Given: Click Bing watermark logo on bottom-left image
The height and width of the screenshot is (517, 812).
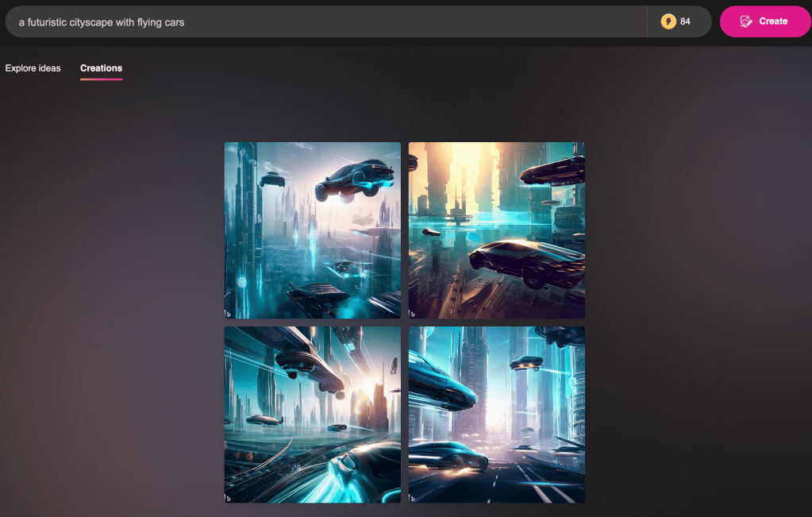Looking at the screenshot, I should (229, 498).
